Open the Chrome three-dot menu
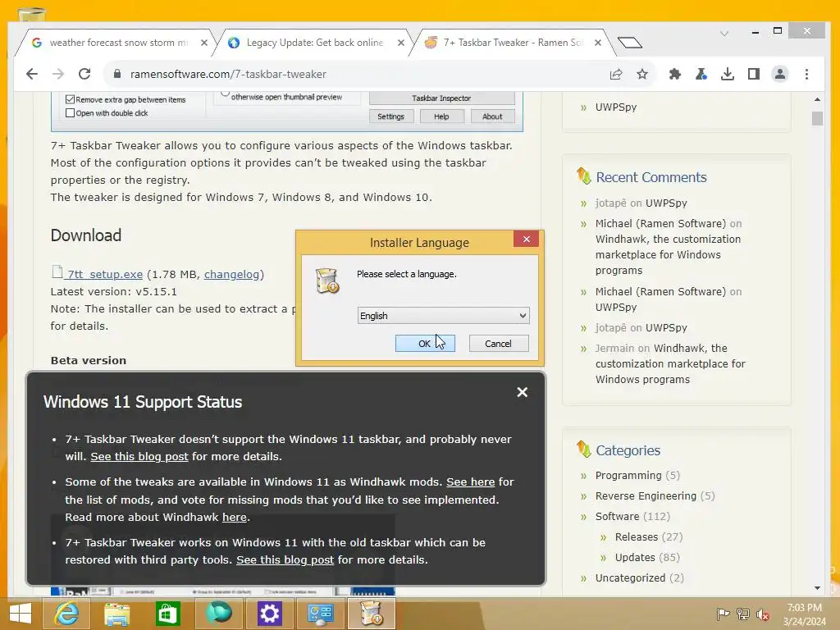Viewport: 840px width, 630px height. click(807, 74)
